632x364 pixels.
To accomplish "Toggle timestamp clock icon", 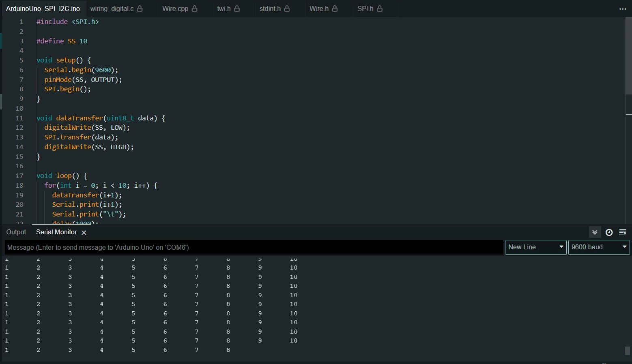I will 609,232.
